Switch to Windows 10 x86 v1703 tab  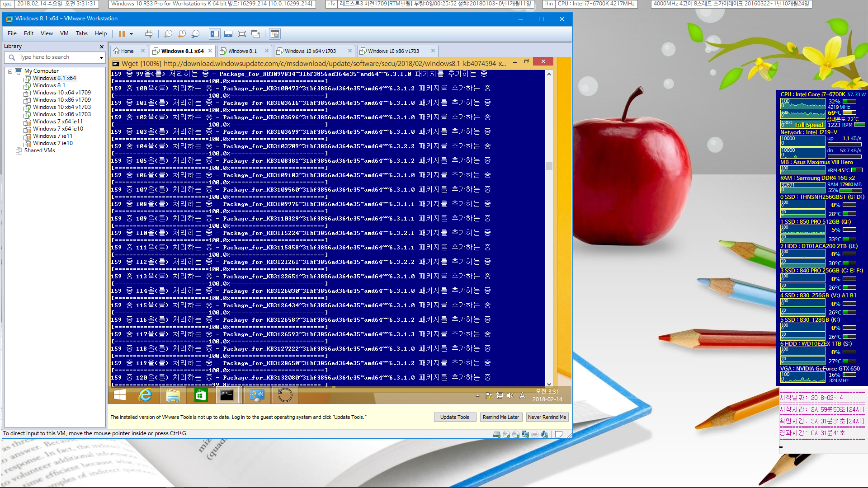pyautogui.click(x=393, y=51)
